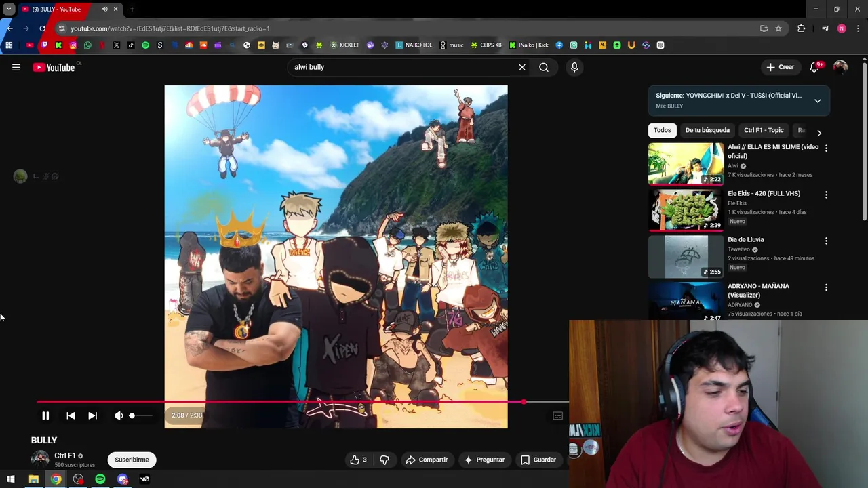Click the progress bar scrubber dot
This screenshot has height=488, width=868.
click(x=524, y=402)
